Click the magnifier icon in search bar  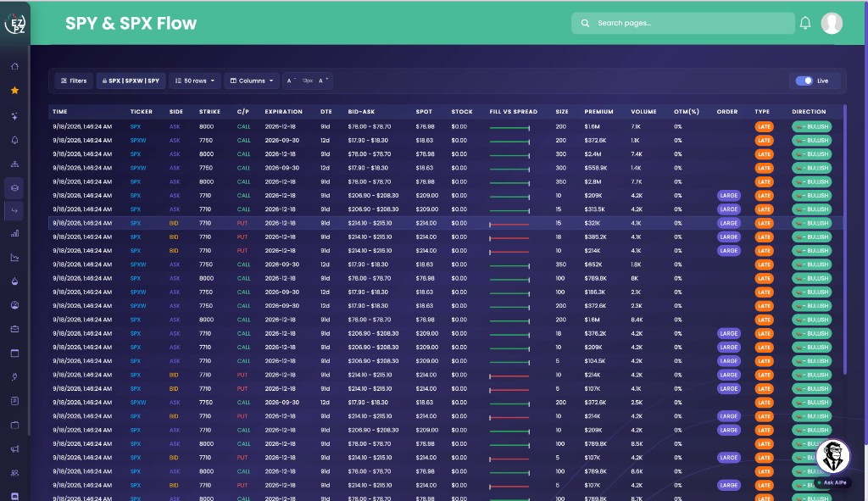pyautogui.click(x=585, y=23)
